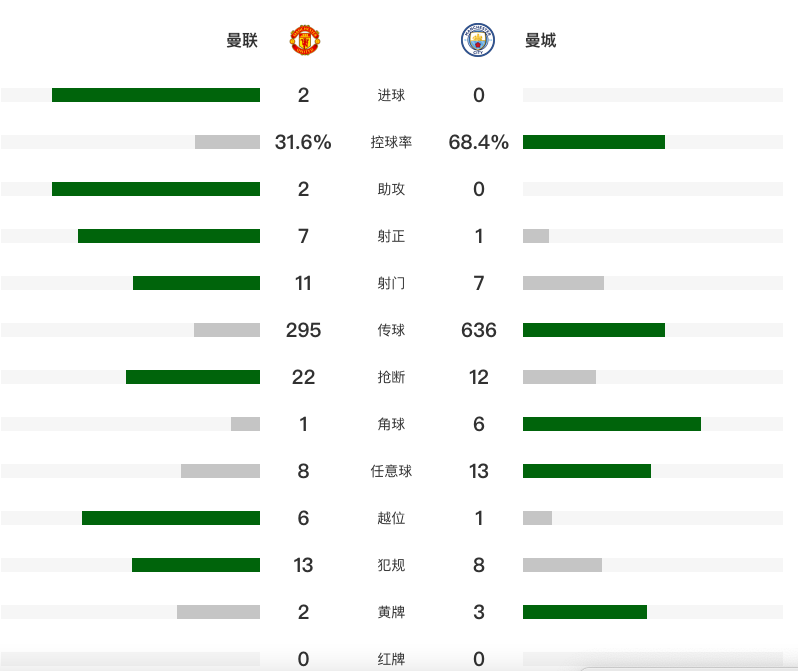Open the 曼城 team name link
This screenshot has height=671, width=798.
point(540,41)
